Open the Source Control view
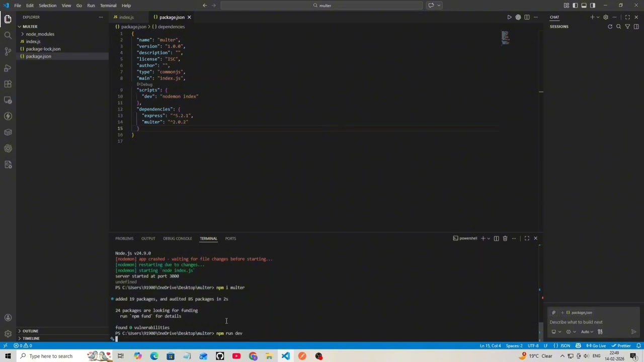The height and width of the screenshot is (362, 644). 8,51
